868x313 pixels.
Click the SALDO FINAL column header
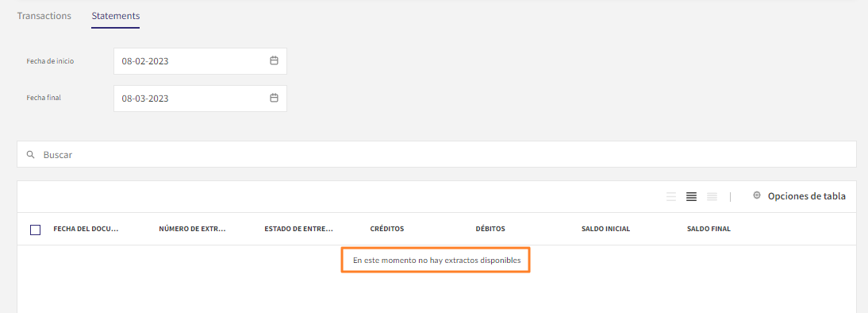click(x=709, y=229)
